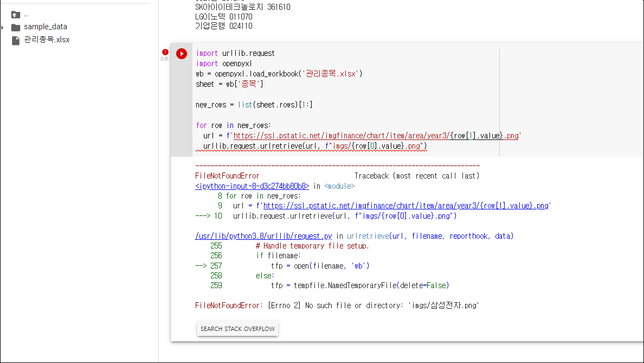
Task: Click the red error indicator icon
Action: click(165, 52)
